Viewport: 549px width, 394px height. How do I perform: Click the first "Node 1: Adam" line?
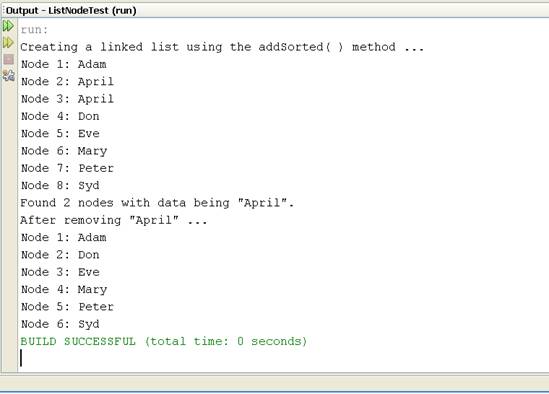pos(63,64)
